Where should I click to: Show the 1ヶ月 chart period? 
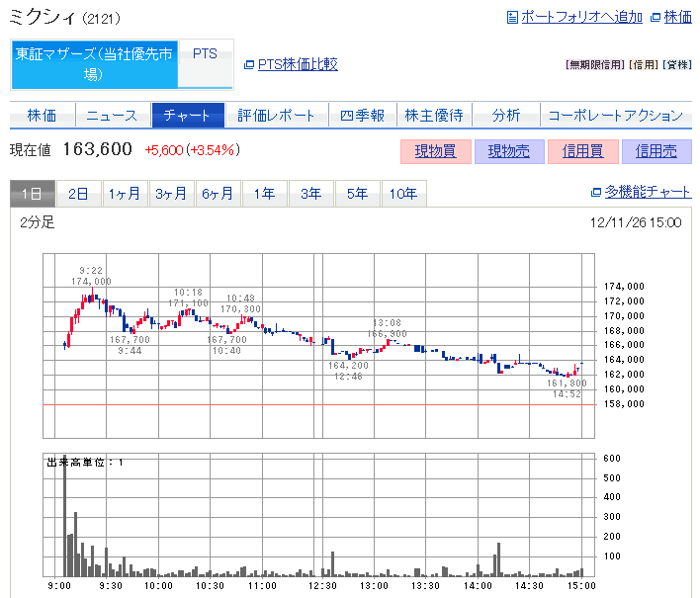[125, 194]
